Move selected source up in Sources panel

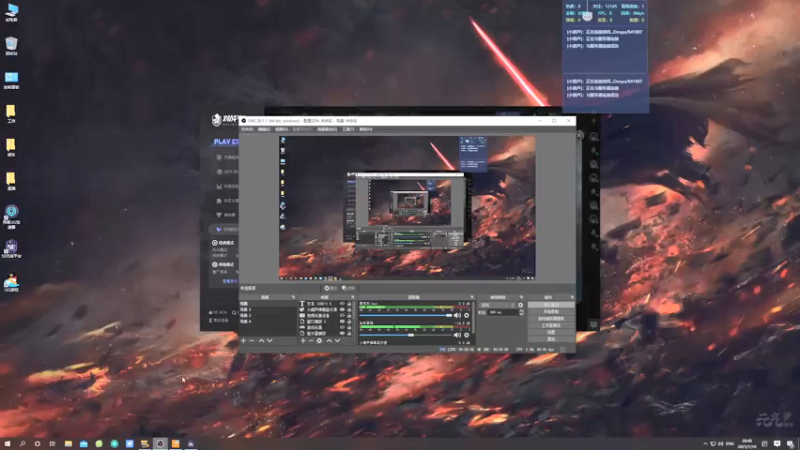pyautogui.click(x=329, y=340)
